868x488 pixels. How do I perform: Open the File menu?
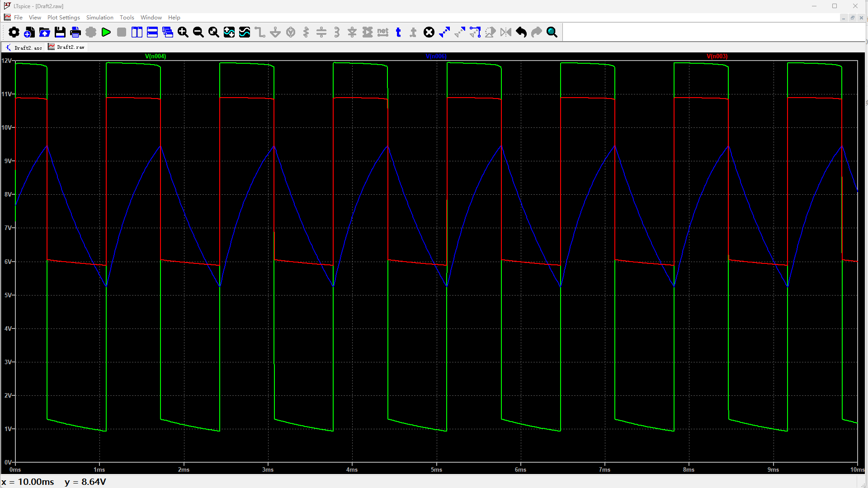tap(18, 17)
